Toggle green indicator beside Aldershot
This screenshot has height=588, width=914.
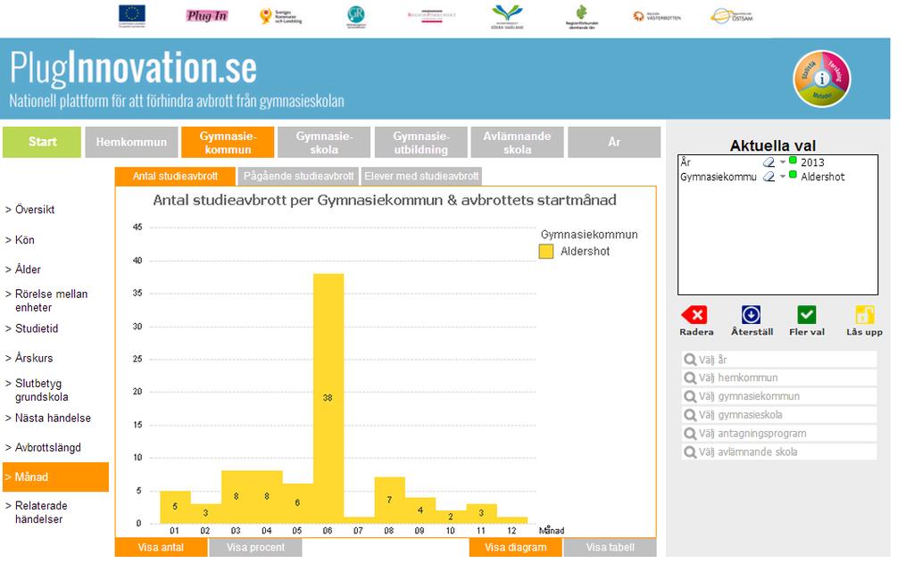click(793, 175)
